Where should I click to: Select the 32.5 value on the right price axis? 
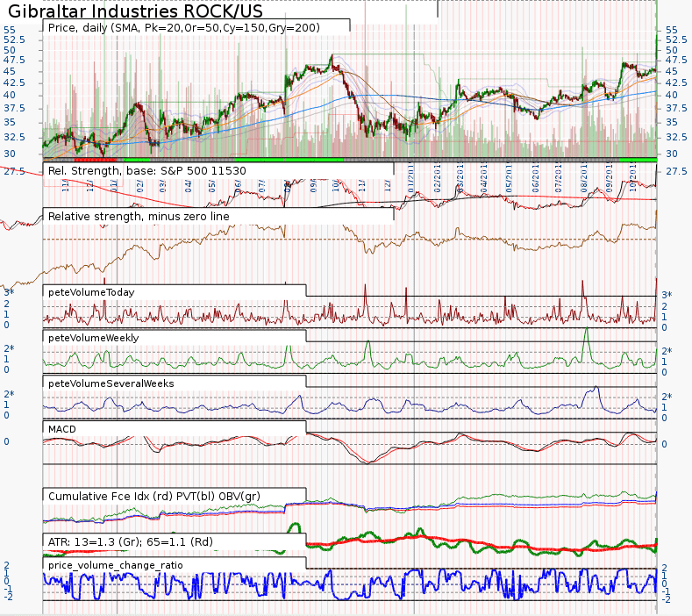676,138
